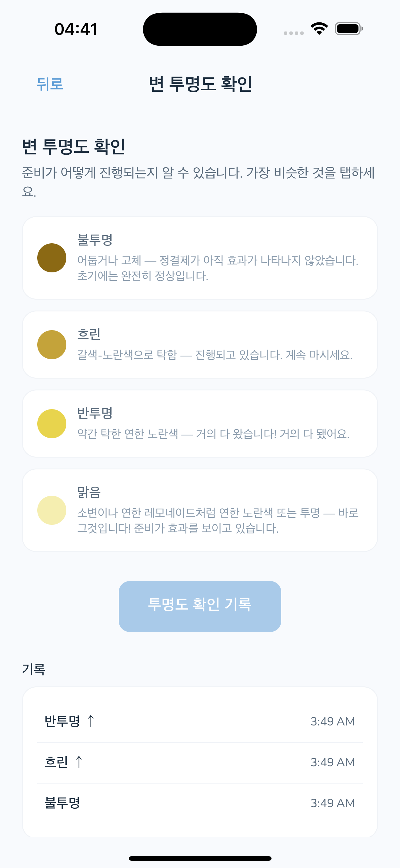Tap the bright yellow 반투명 color circle
Viewport: 400px width, 868px height.
pos(52,423)
